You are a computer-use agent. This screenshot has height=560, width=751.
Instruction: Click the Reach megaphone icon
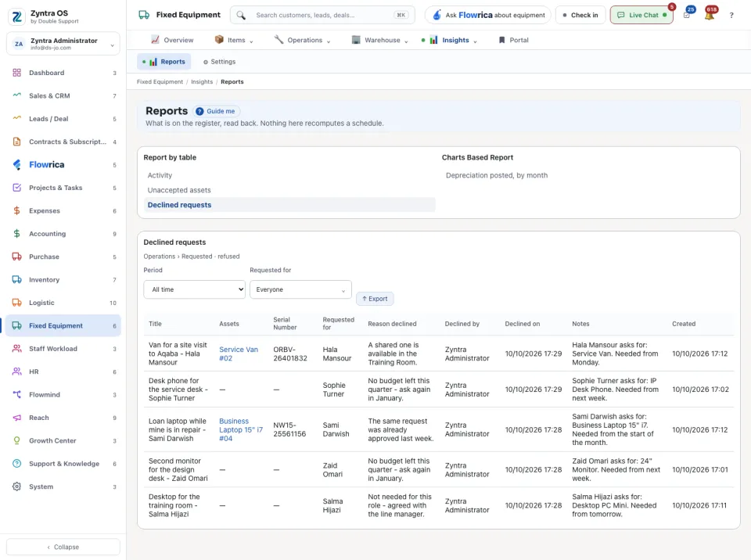coord(16,417)
